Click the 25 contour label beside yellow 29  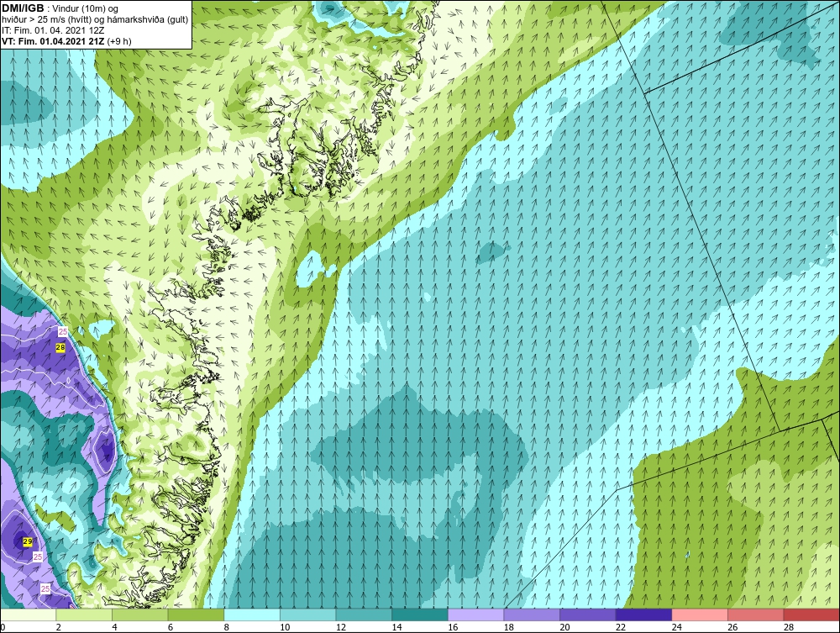pyautogui.click(x=38, y=557)
